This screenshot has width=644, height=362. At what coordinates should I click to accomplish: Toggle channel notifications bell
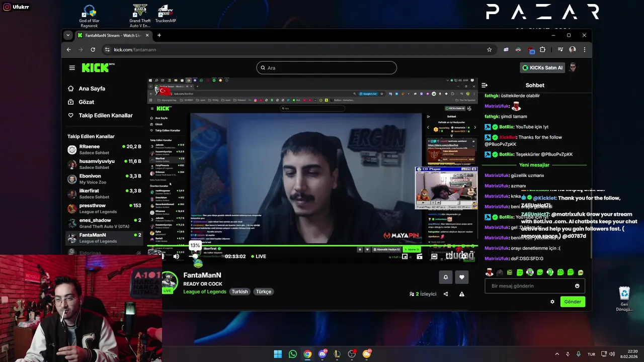pos(445,277)
